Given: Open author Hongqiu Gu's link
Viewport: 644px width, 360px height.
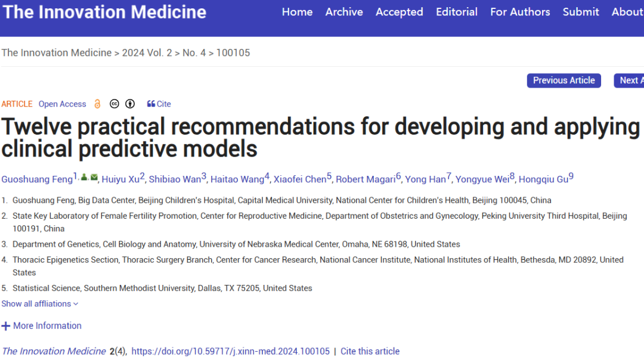Looking at the screenshot, I should pos(543,179).
